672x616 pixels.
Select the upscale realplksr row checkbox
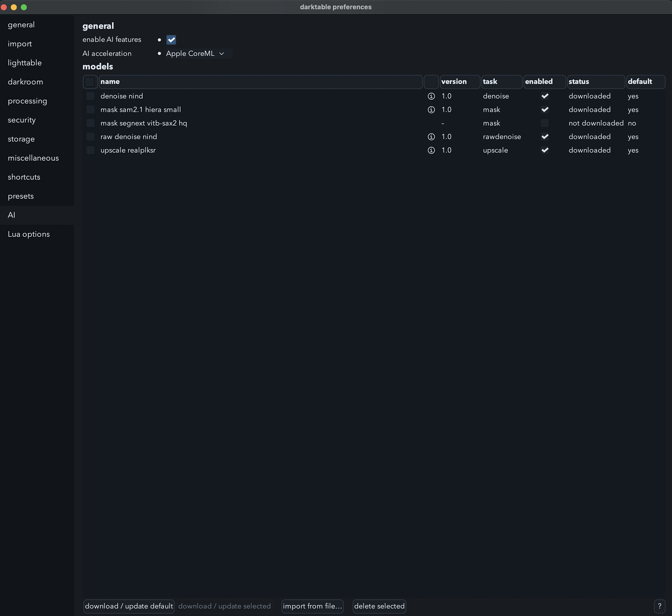coord(90,150)
